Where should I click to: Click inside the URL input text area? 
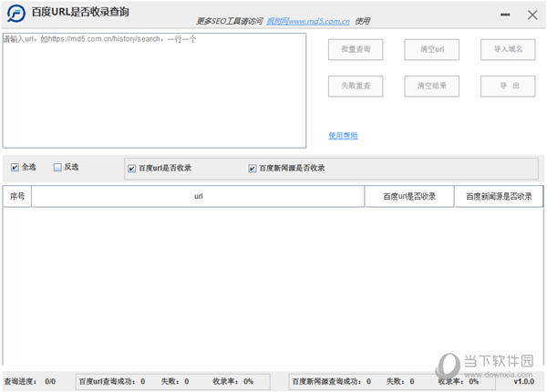[153, 91]
